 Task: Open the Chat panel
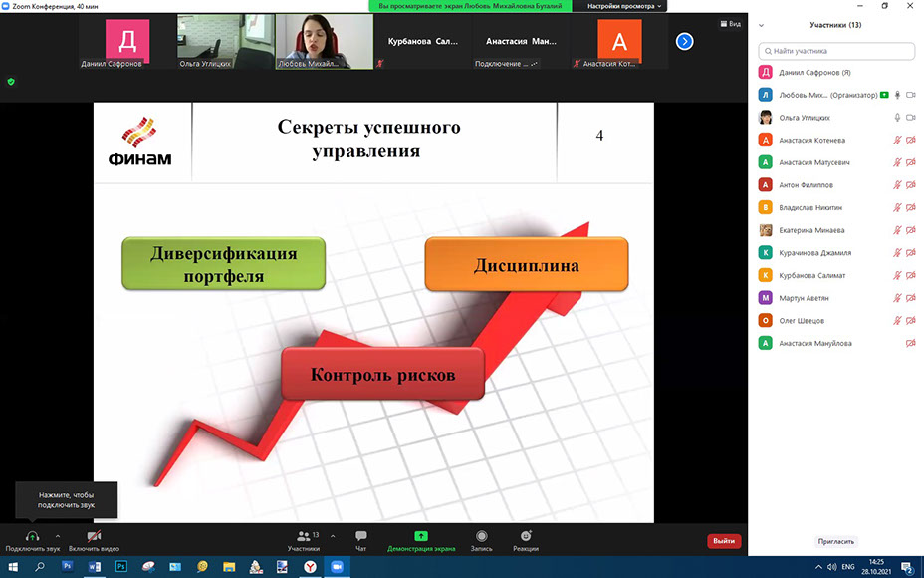click(x=360, y=537)
